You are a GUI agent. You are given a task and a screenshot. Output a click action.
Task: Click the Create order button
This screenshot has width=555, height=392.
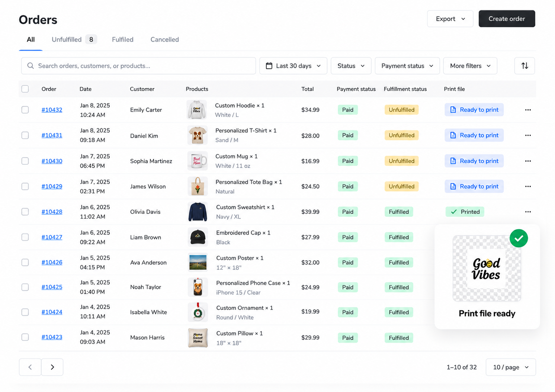click(507, 19)
